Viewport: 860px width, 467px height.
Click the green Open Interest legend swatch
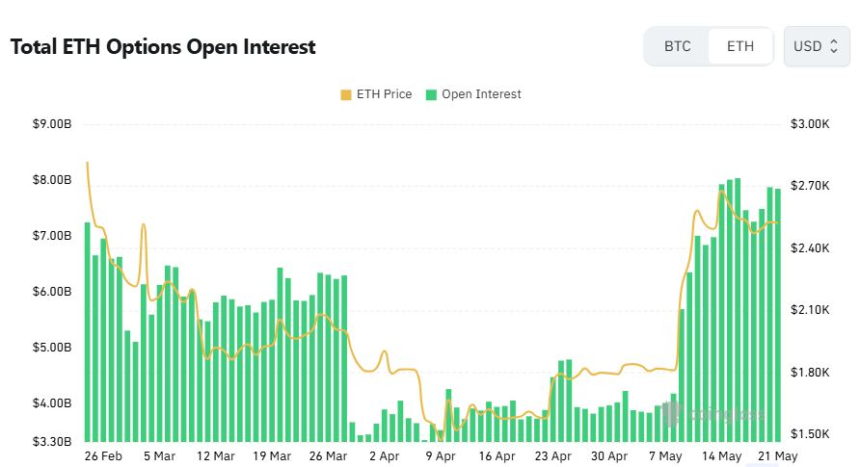[x=431, y=94]
